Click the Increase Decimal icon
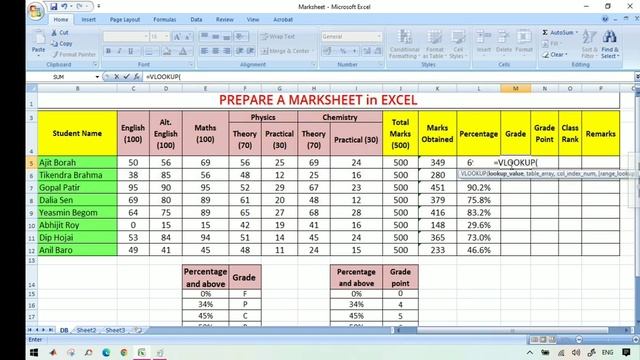Screen dimensions: 640x360 click(367, 51)
